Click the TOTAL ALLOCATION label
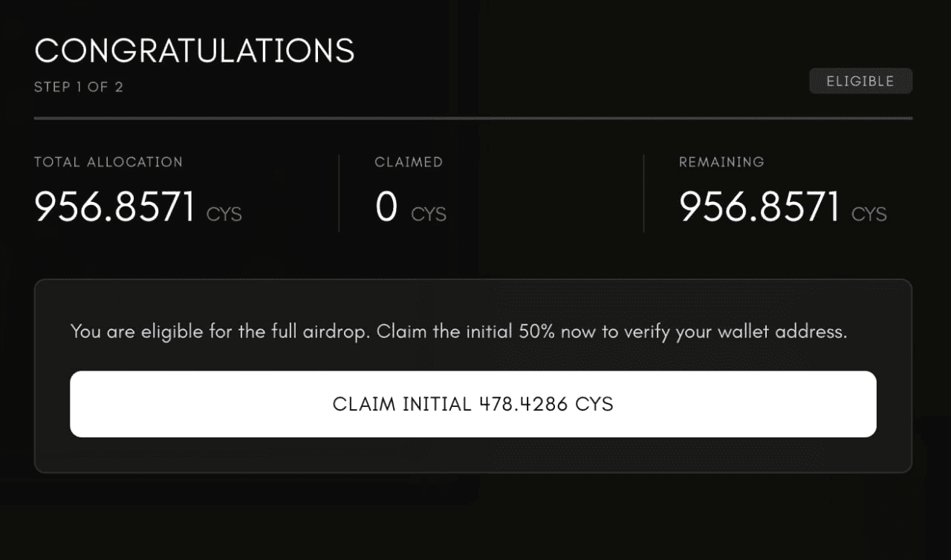The width and height of the screenshot is (951, 560). point(108,162)
